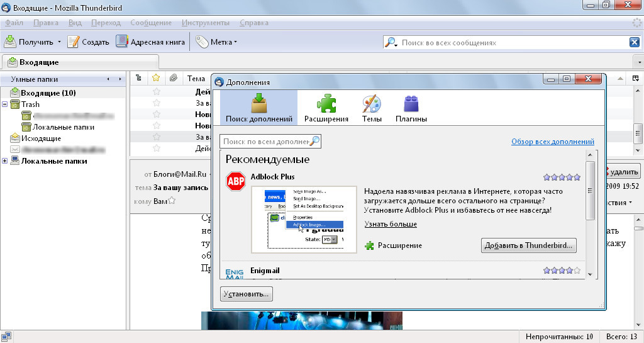644x343 pixels.
Task: Click the red ABP Adblock Plus logo
Action: tap(235, 181)
